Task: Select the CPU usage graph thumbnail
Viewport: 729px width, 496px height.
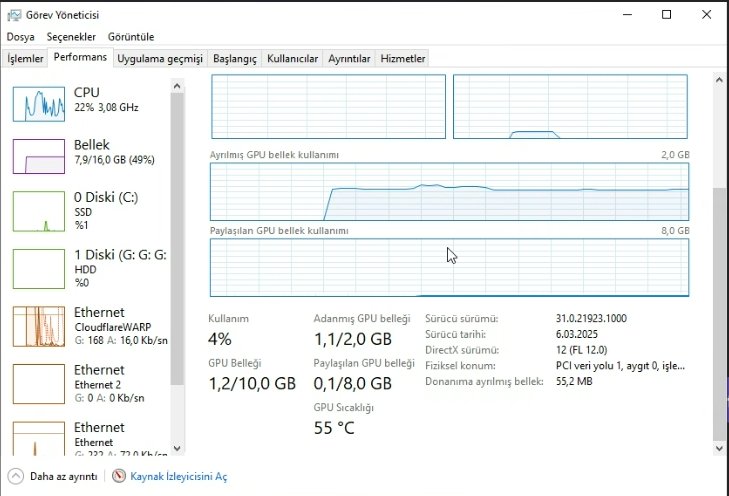Action: [x=39, y=104]
